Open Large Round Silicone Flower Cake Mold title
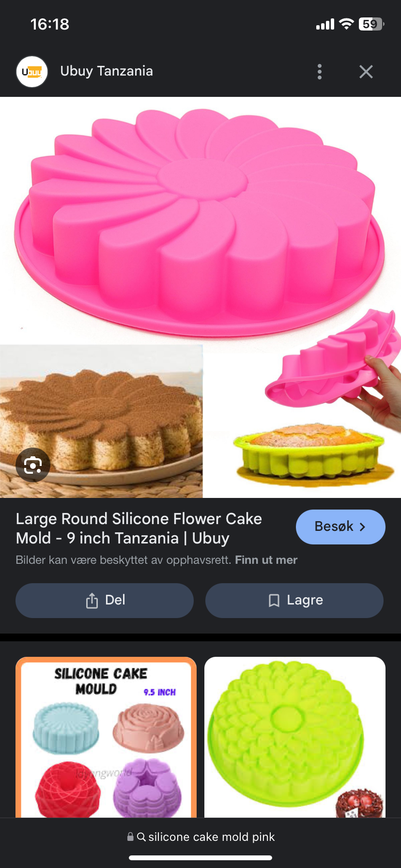The image size is (401, 868). 139,528
